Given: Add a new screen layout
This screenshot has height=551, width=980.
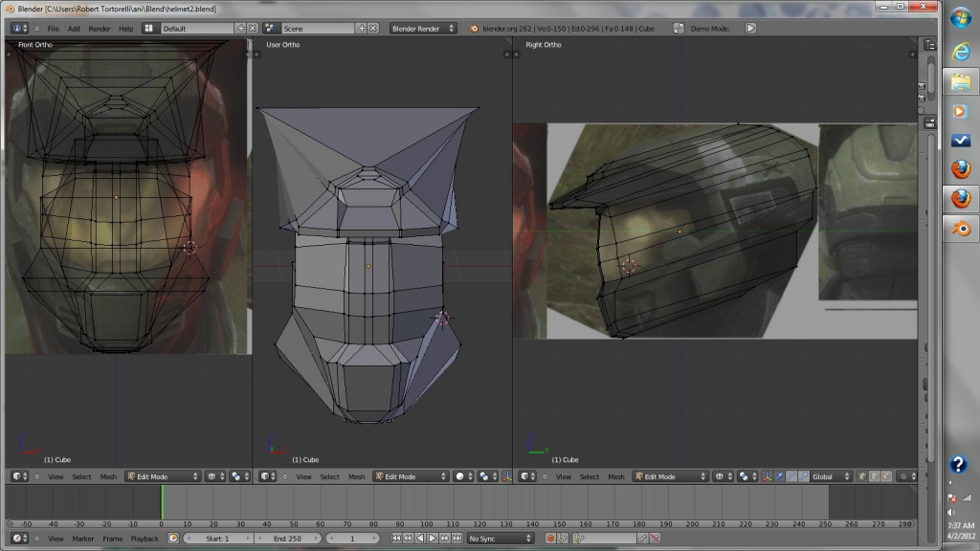Looking at the screenshot, I should pos(240,28).
